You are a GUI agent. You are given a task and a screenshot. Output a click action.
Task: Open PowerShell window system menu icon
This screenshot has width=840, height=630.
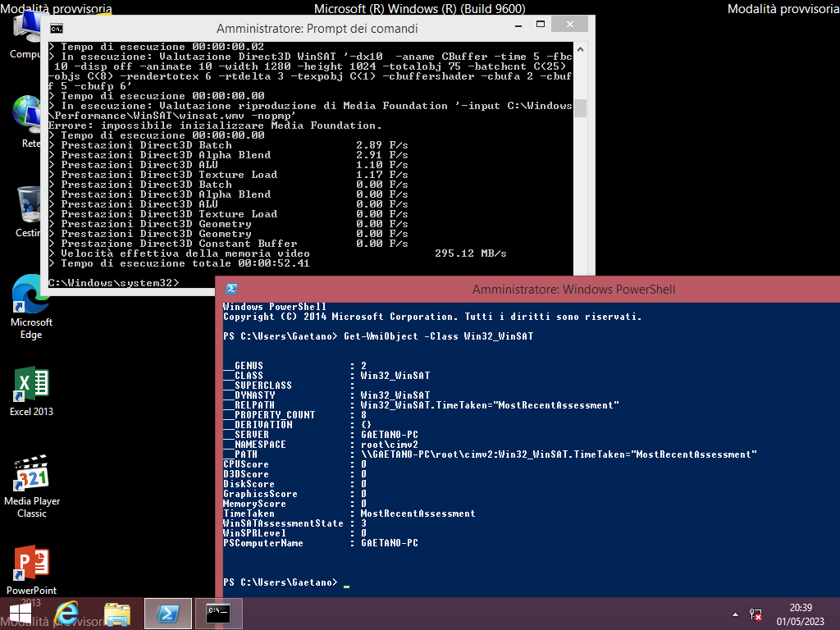click(x=232, y=290)
